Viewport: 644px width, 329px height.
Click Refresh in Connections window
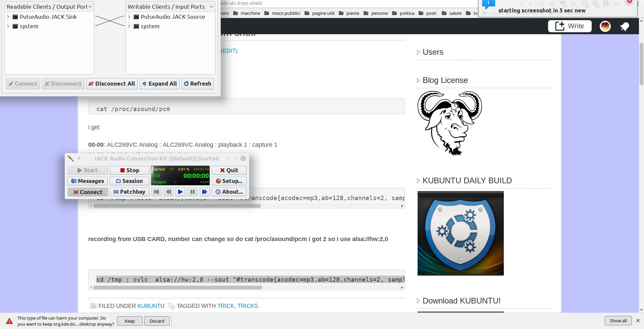coord(198,84)
